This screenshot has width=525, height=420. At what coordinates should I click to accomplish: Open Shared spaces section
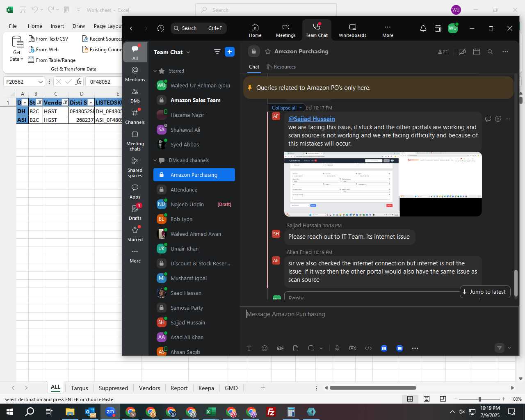135,167
